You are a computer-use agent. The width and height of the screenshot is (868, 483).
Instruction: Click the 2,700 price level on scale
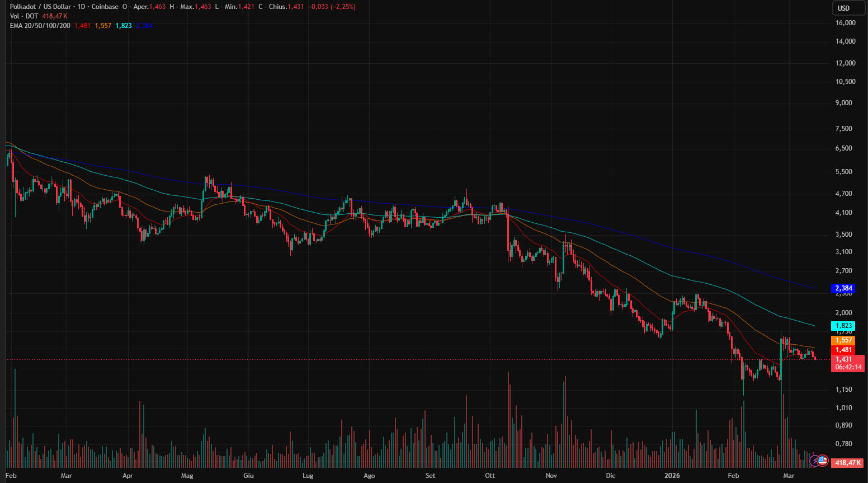click(844, 271)
